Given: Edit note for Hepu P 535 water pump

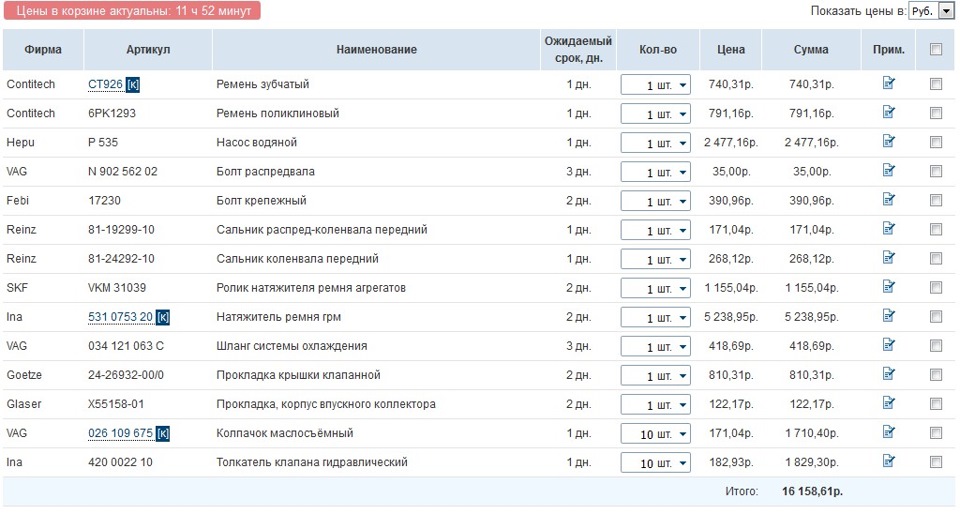Looking at the screenshot, I should click(x=888, y=142).
